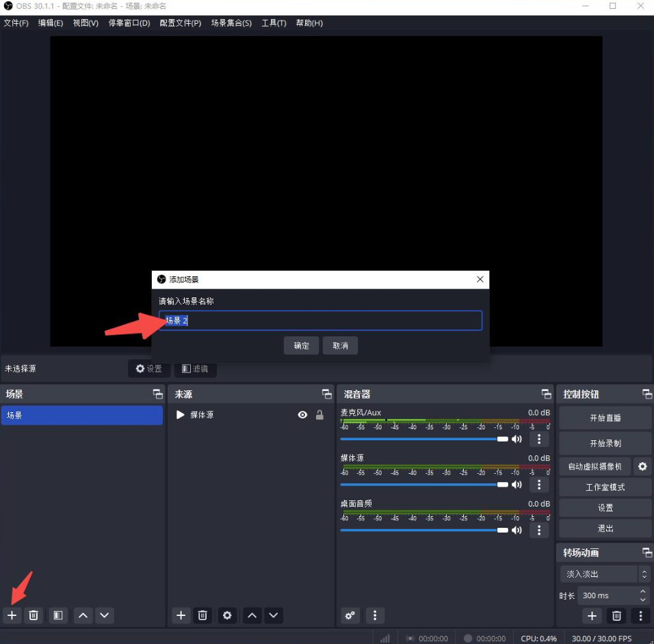Confirm scene name with 确定

pyautogui.click(x=301, y=345)
